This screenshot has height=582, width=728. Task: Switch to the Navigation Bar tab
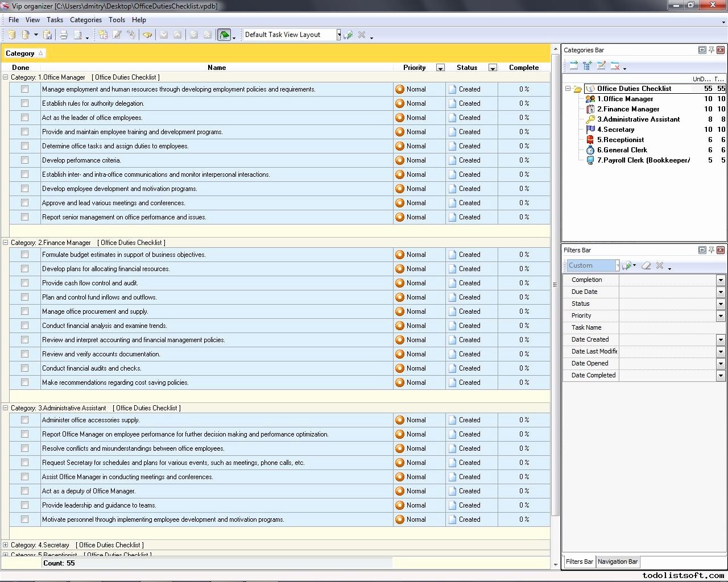click(618, 562)
